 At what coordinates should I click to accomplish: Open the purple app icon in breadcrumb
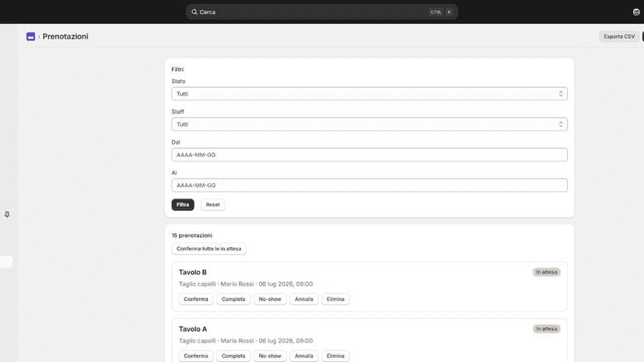point(31,37)
